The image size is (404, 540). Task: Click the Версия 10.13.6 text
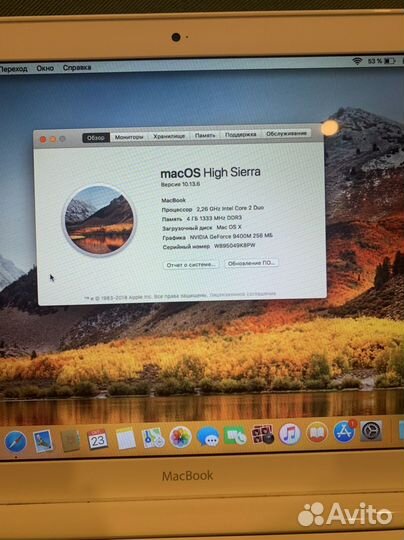tap(180, 184)
